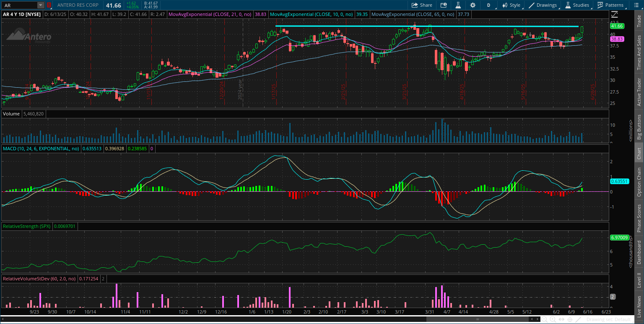Click the scroll left arrow on scrollbar
This screenshot has width=644, height=324.
point(532,319)
